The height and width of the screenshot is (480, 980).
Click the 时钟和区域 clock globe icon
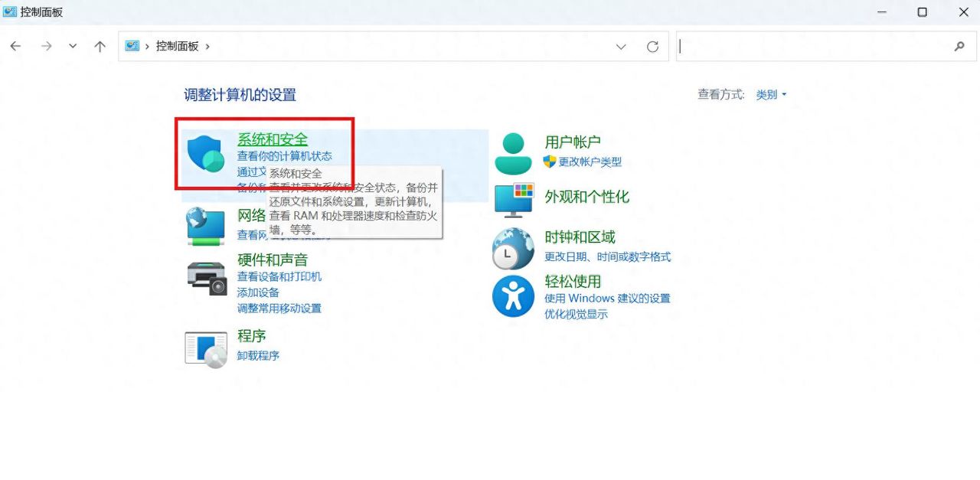[x=512, y=248]
